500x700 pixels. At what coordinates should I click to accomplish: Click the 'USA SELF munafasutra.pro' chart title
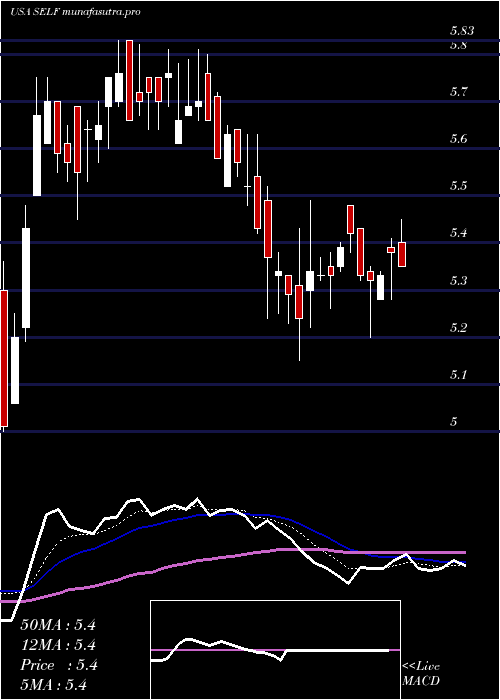75,12
